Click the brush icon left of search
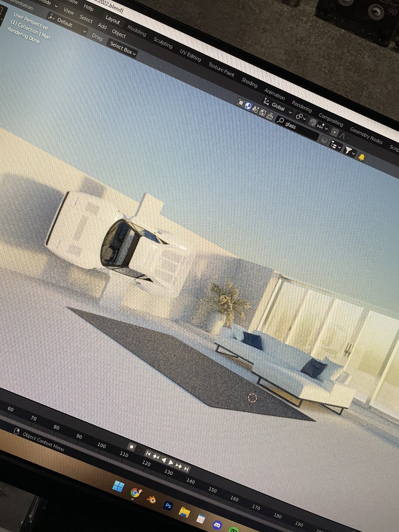 pos(270,117)
